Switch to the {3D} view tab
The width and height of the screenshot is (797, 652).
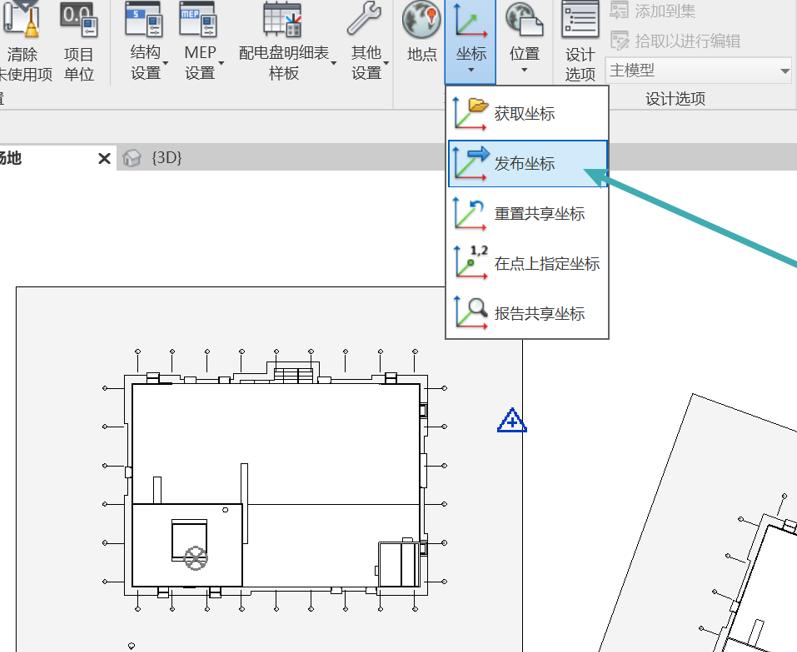[x=165, y=158]
